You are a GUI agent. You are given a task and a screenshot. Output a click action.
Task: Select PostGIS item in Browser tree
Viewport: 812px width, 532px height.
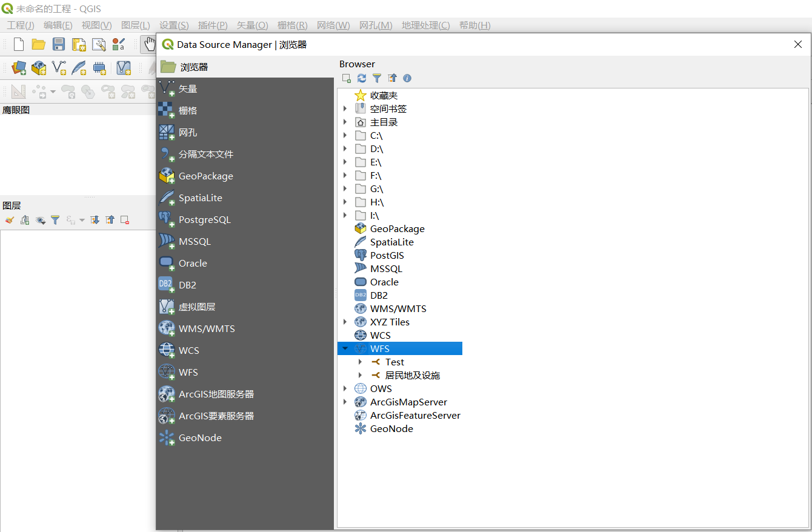387,255
